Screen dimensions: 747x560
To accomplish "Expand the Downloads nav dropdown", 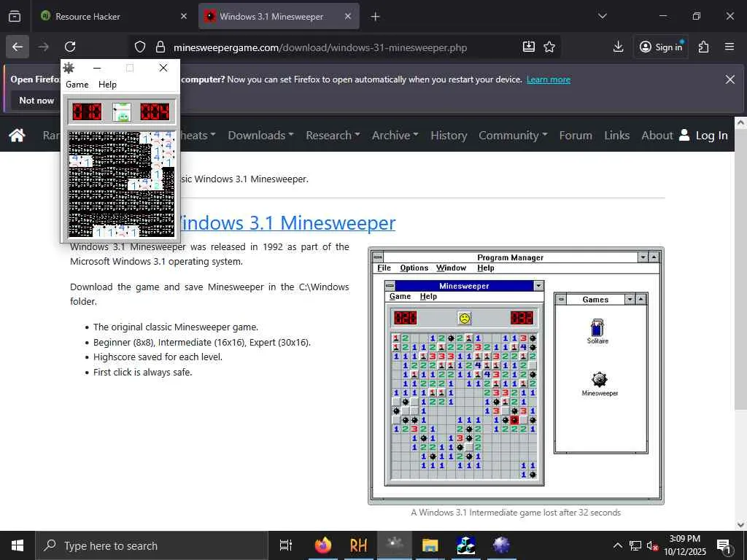I will [260, 135].
